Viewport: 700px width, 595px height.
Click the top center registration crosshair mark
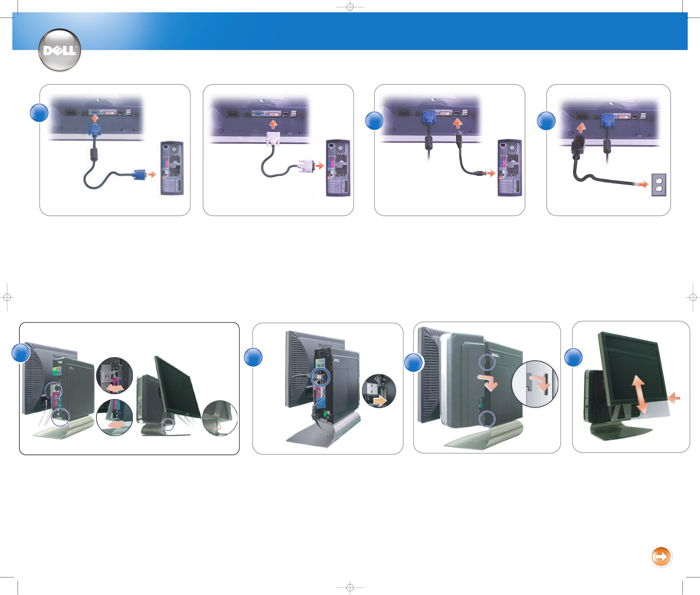click(350, 7)
